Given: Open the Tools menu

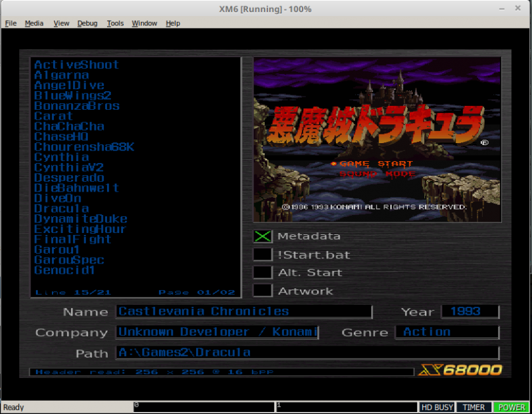Looking at the screenshot, I should tap(115, 23).
